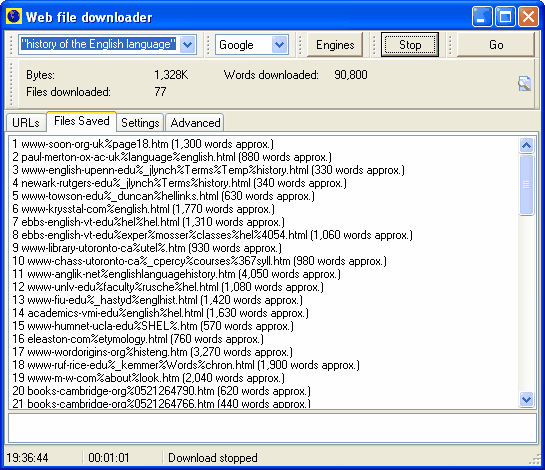Click the Files downloaded value 77
This screenshot has height=470, width=545.
[x=160, y=92]
